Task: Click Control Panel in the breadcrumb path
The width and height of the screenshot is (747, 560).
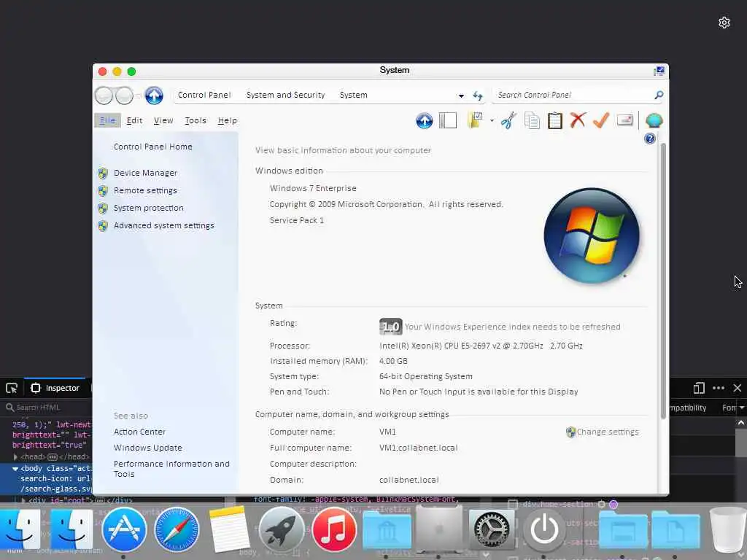Action: click(204, 95)
